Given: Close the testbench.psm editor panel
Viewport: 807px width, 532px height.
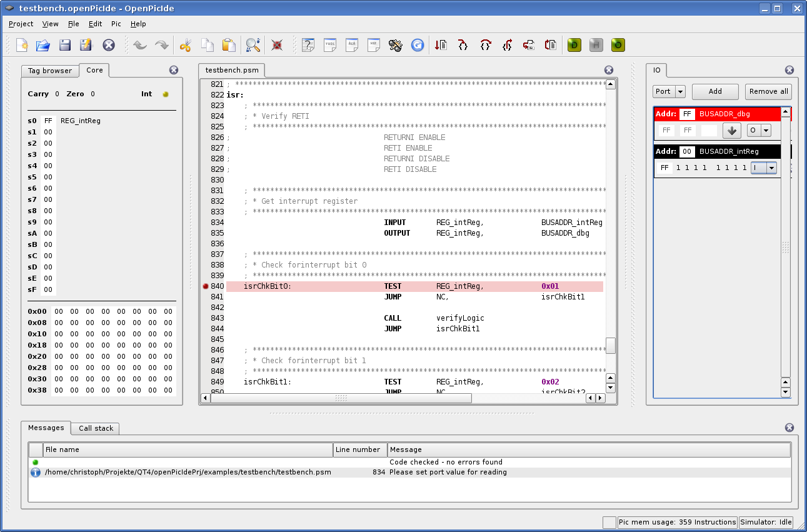Looking at the screenshot, I should pyautogui.click(x=609, y=70).
